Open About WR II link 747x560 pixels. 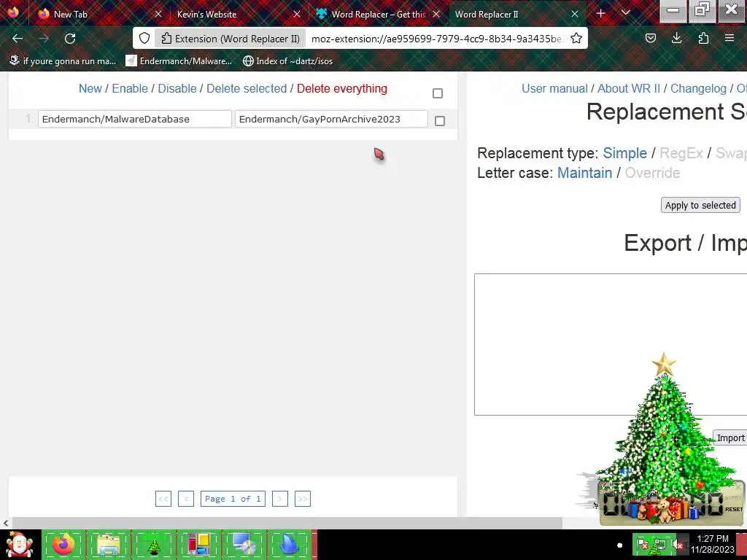(x=629, y=88)
